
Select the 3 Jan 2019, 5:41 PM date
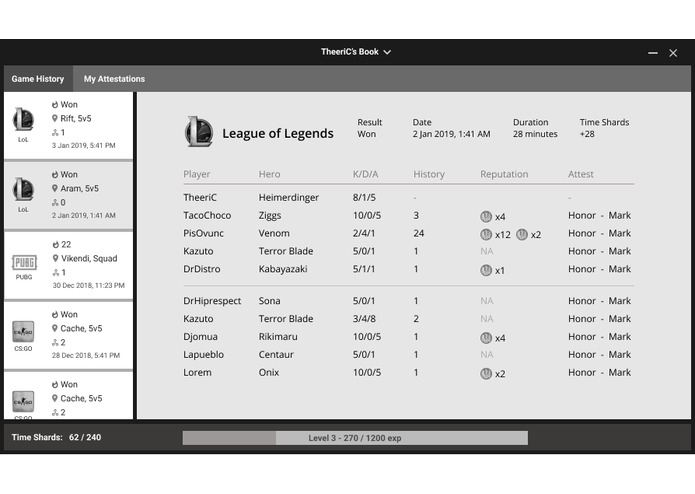[x=83, y=145]
